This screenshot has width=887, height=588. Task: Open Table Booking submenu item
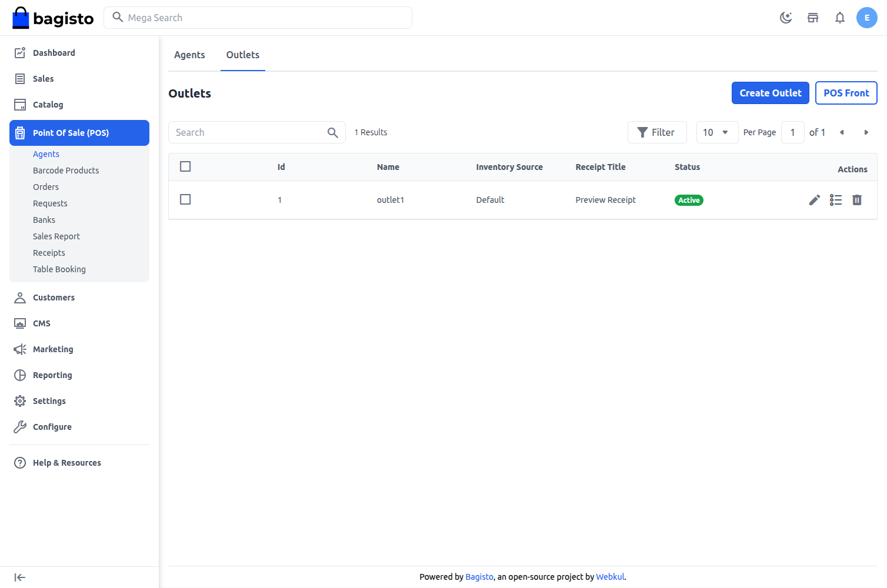click(x=59, y=269)
